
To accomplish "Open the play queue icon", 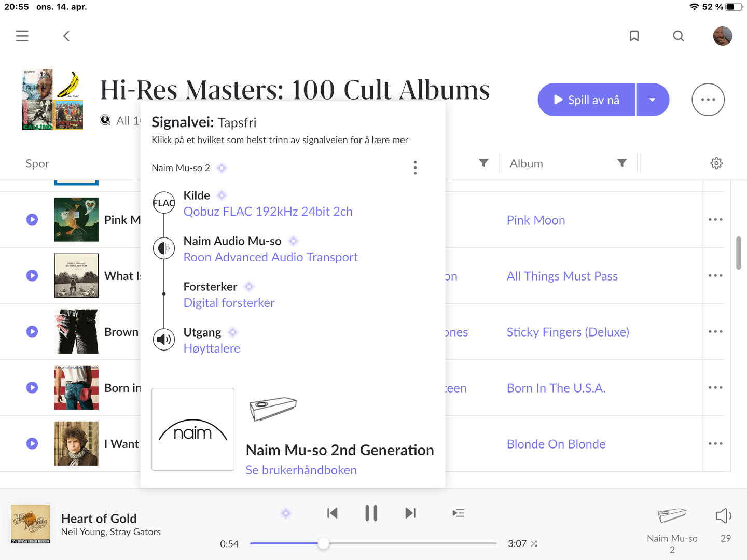I will click(x=459, y=513).
